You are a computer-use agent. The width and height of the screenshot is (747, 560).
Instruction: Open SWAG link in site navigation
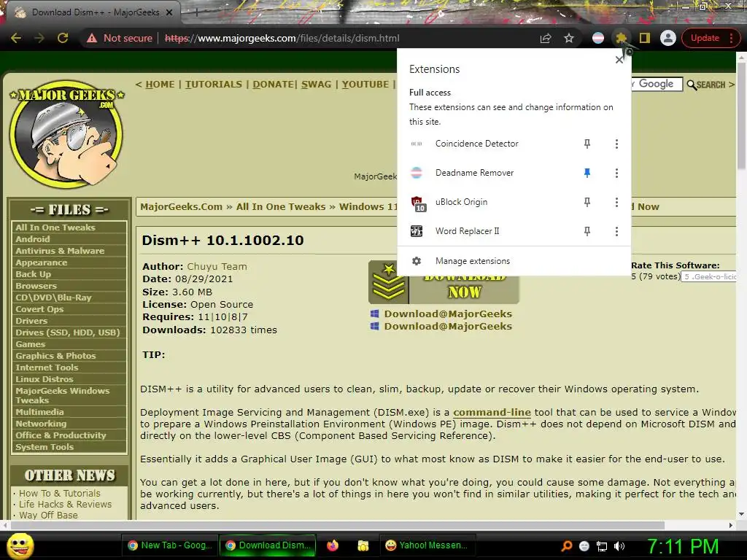coord(317,85)
